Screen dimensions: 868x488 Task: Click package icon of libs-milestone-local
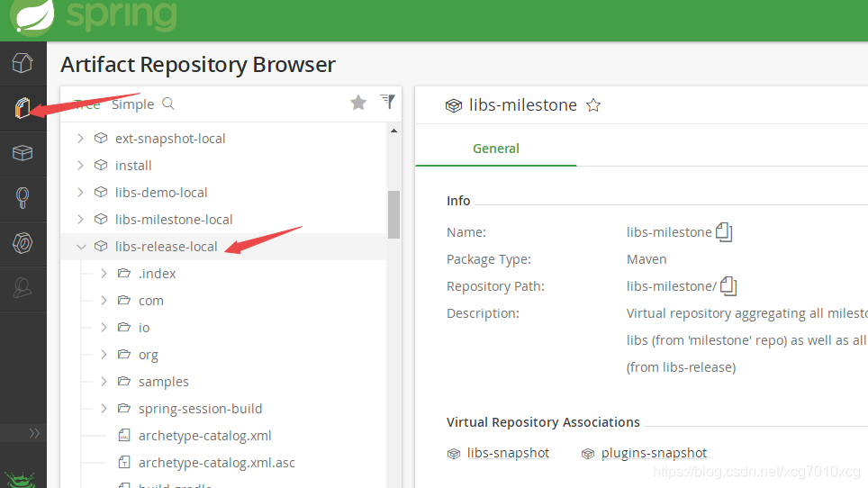pos(101,219)
